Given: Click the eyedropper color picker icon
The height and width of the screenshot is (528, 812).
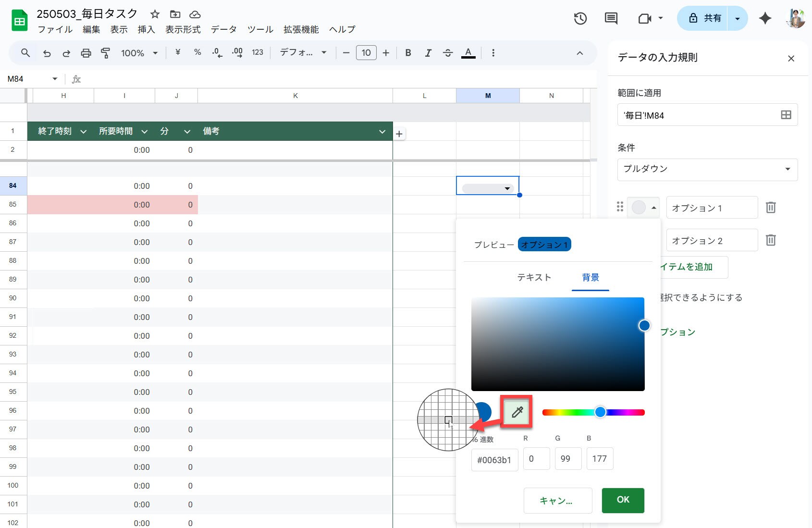Looking at the screenshot, I should (x=517, y=412).
